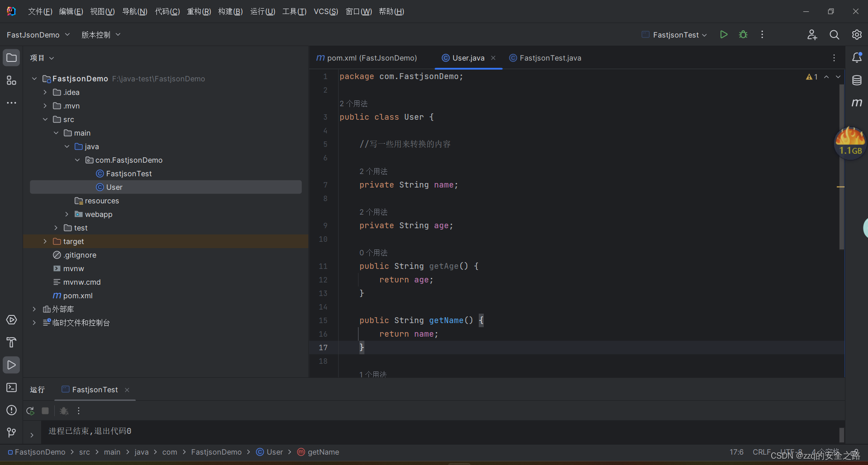868x465 pixels.
Task: Open the Code With Me user icon
Action: (812, 35)
